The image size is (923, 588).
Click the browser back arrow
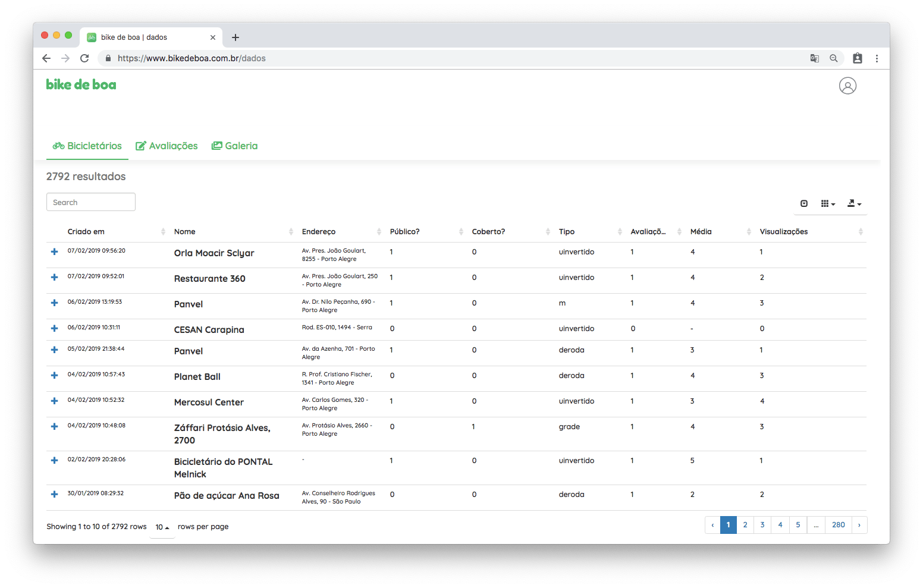46,58
